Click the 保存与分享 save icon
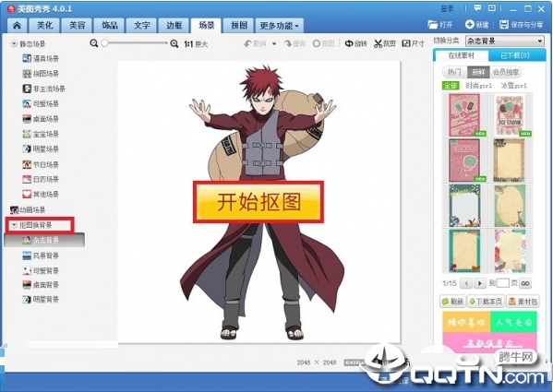The width and height of the screenshot is (553, 392). (x=504, y=24)
